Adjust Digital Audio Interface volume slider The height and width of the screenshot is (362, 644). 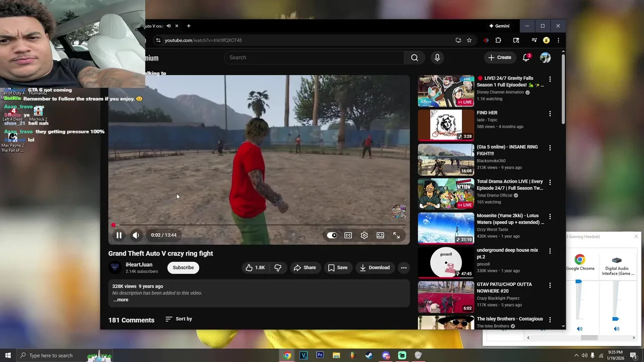[x=615, y=319]
